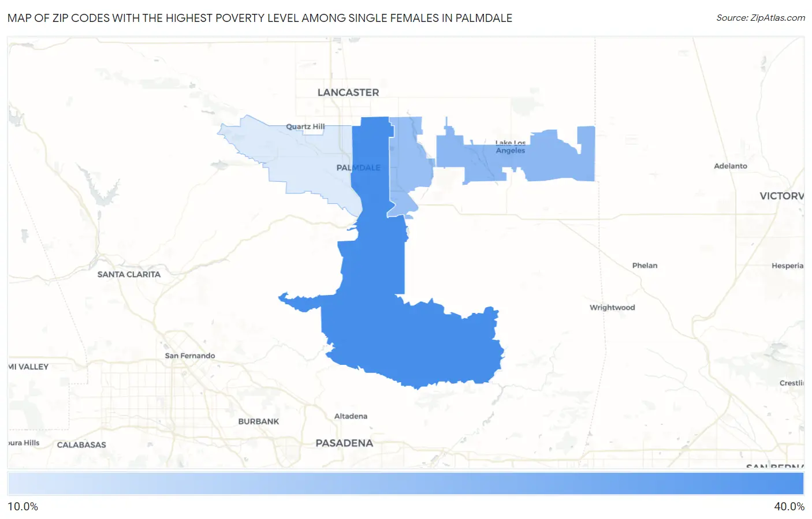
Task: Click the PASADENA label
Action: [x=344, y=443]
